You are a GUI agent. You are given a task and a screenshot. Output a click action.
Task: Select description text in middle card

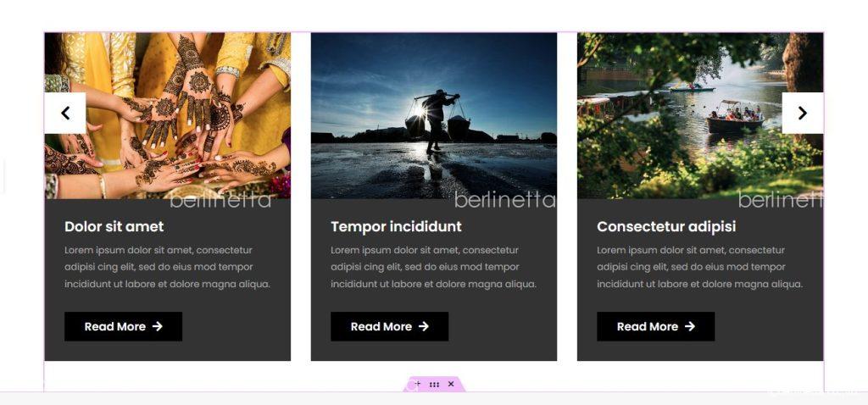[433, 267]
